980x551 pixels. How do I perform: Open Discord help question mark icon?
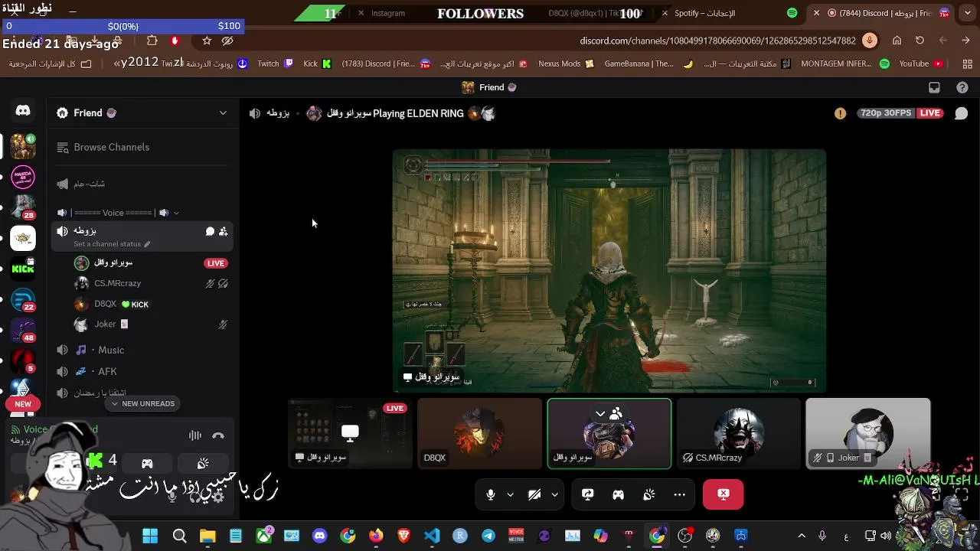pos(962,87)
